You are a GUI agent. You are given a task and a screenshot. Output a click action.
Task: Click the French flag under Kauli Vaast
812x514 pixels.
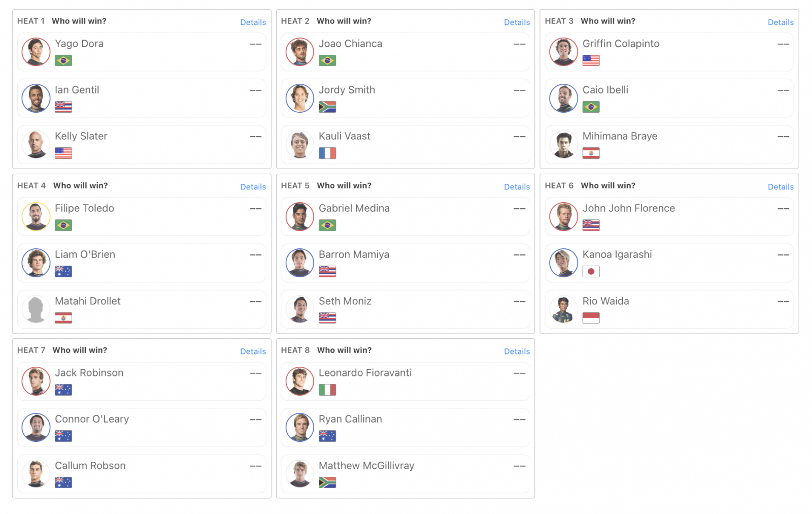tap(327, 153)
